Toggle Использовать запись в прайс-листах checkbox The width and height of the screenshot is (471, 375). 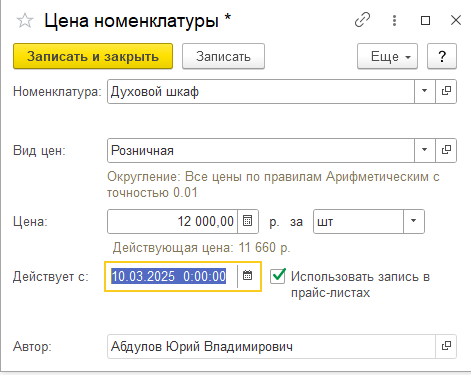pos(278,276)
